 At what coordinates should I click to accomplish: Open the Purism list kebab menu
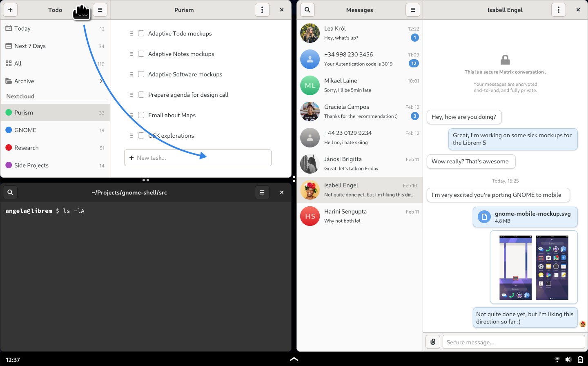click(x=262, y=10)
